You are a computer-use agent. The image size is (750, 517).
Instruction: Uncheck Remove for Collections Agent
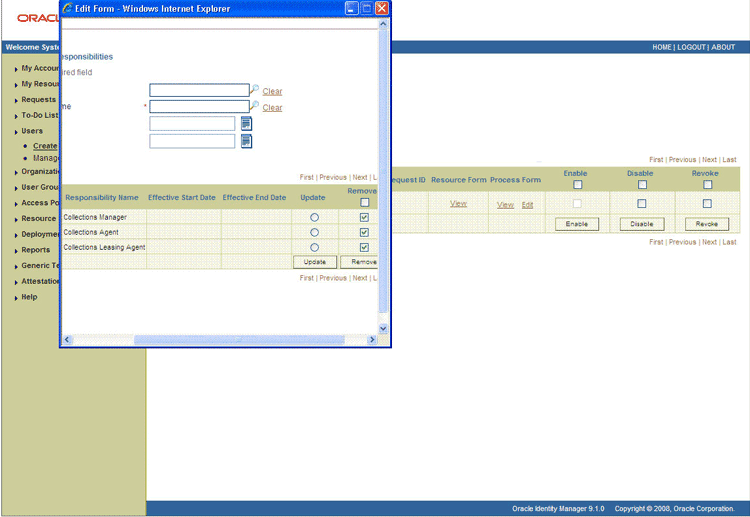coord(364,232)
